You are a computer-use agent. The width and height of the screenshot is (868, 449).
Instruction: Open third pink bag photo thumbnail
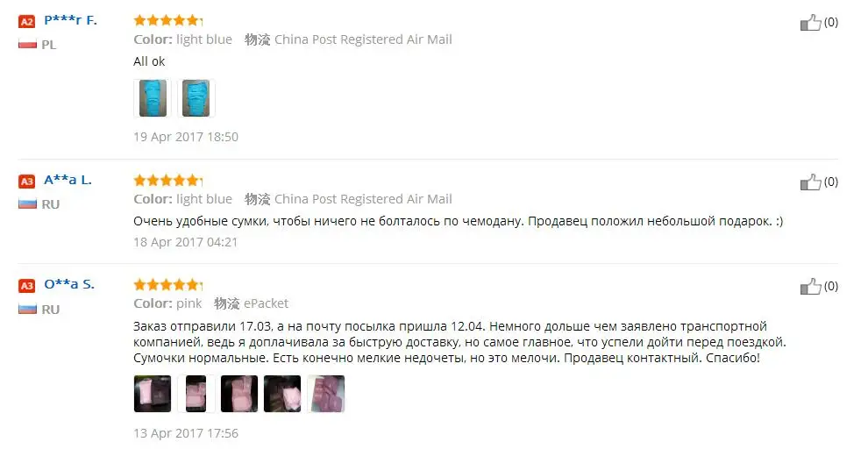[x=239, y=394]
